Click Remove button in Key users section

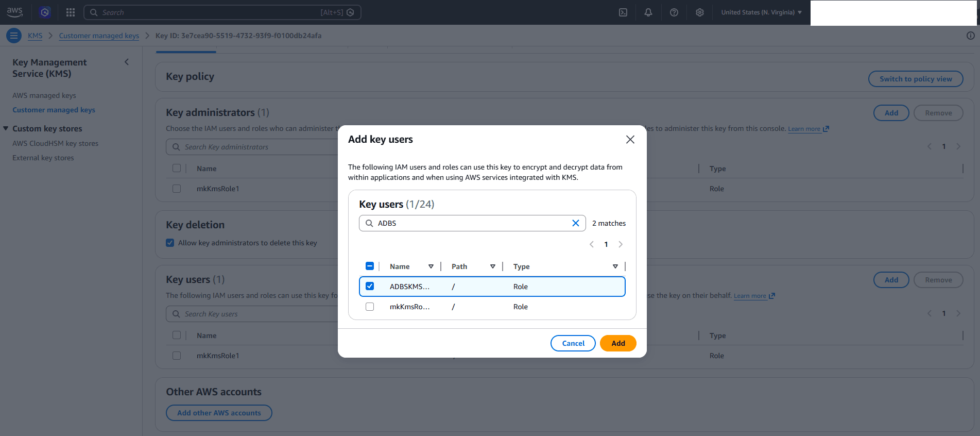[x=938, y=280]
